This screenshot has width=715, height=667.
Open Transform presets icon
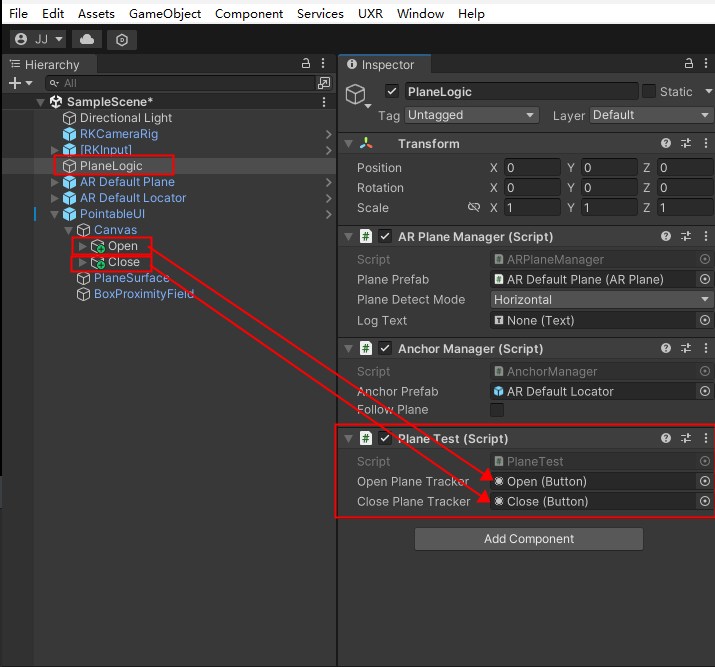pyautogui.click(x=686, y=143)
